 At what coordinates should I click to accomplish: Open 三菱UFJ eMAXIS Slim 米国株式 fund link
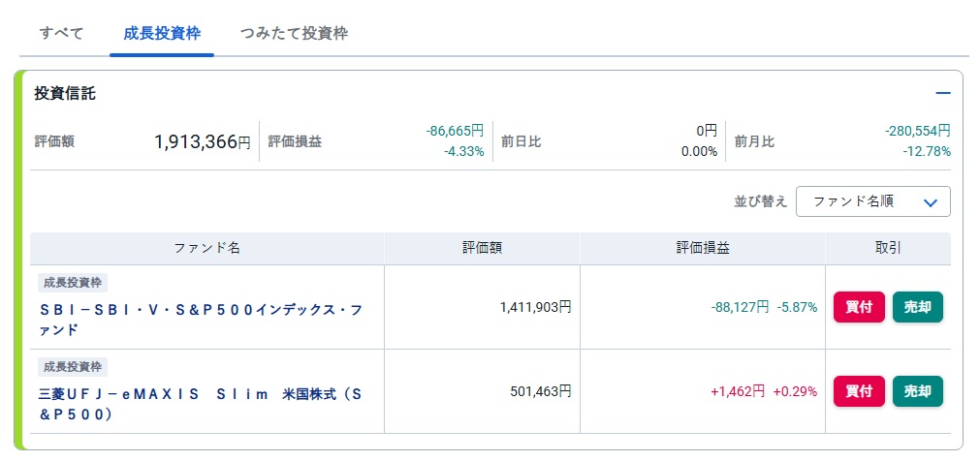pyautogui.click(x=200, y=404)
